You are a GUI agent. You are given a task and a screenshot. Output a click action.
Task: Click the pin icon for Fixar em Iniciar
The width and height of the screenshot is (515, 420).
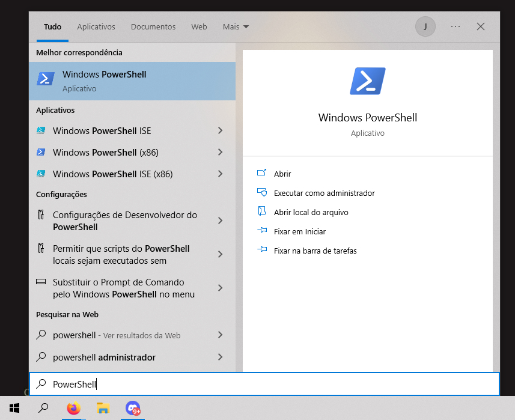coord(262,230)
